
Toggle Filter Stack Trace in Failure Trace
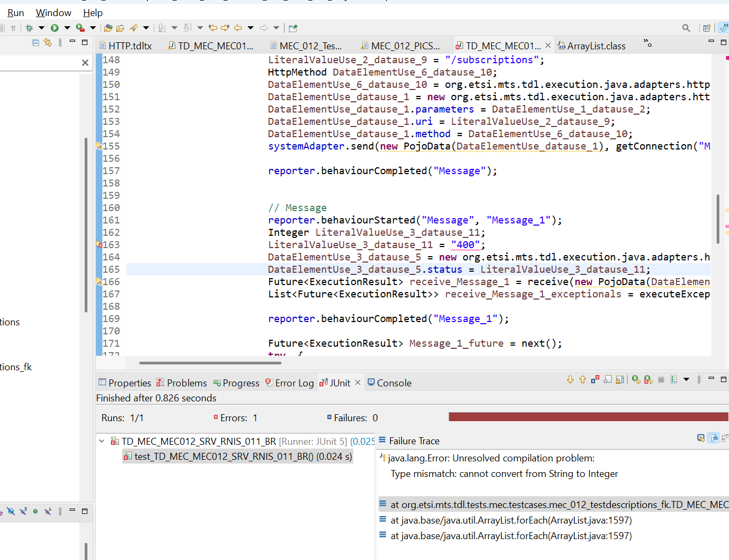point(713,438)
